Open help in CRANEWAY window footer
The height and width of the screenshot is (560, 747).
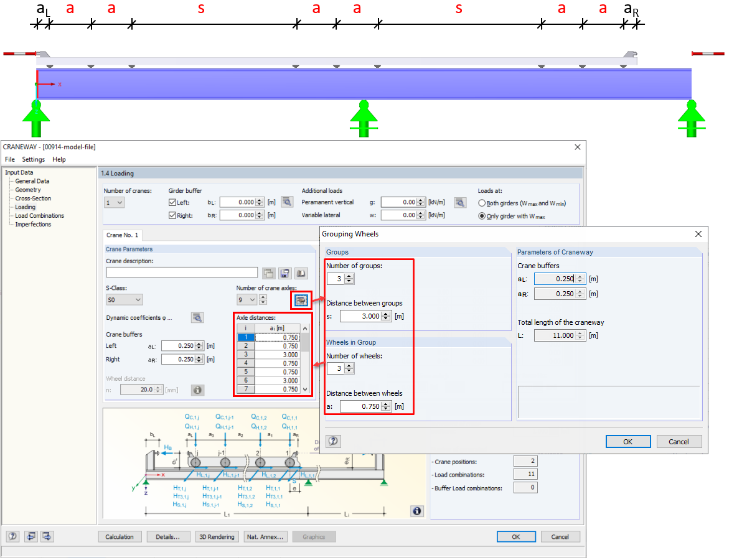12,536
